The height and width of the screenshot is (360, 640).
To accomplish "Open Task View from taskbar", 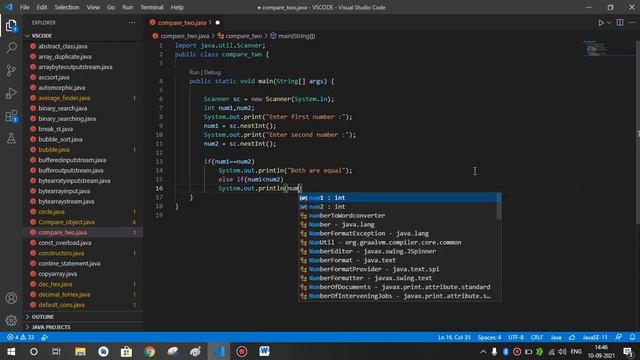I will coord(56,351).
